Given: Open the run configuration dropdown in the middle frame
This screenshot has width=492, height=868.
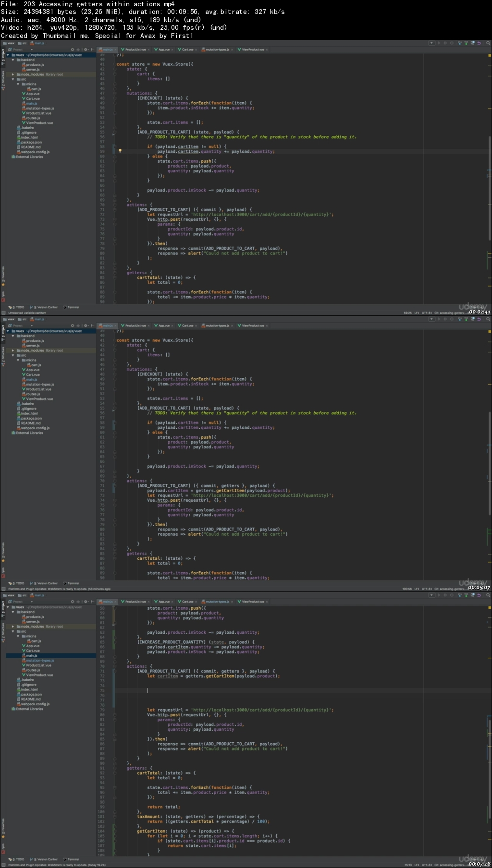Looking at the screenshot, I should (431, 319).
